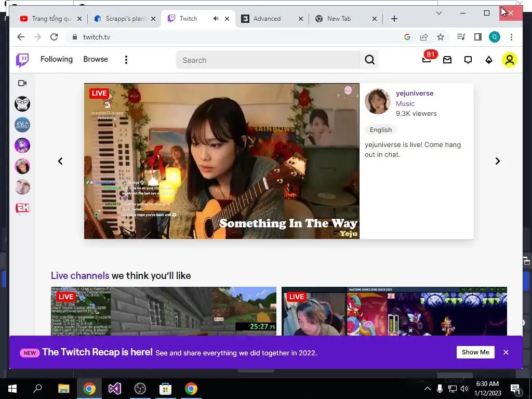Go back in browser history
The height and width of the screenshot is (399, 532).
[x=21, y=37]
